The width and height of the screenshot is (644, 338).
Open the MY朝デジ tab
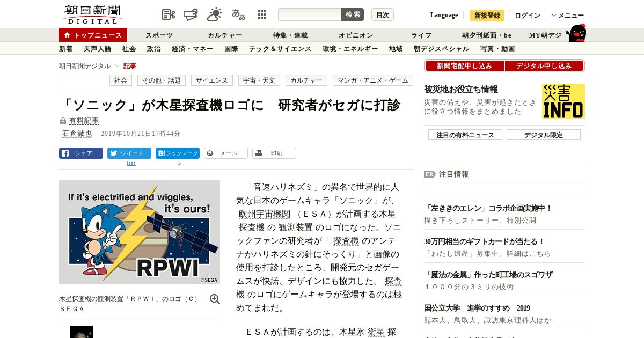pyautogui.click(x=545, y=35)
